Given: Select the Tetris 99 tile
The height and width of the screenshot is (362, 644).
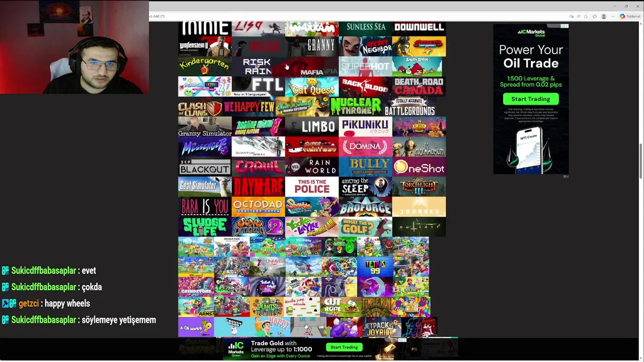Looking at the screenshot, I should coord(375,266).
